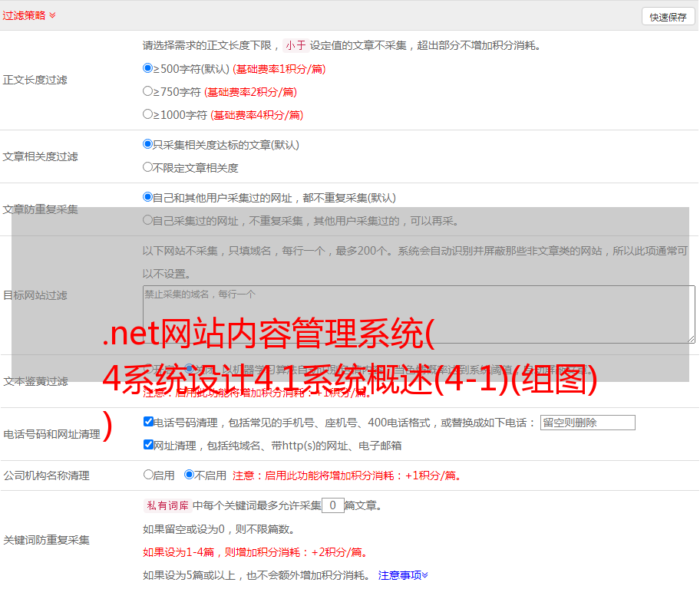Choose 自己采集过的网址，不重复采集 option

147,220
